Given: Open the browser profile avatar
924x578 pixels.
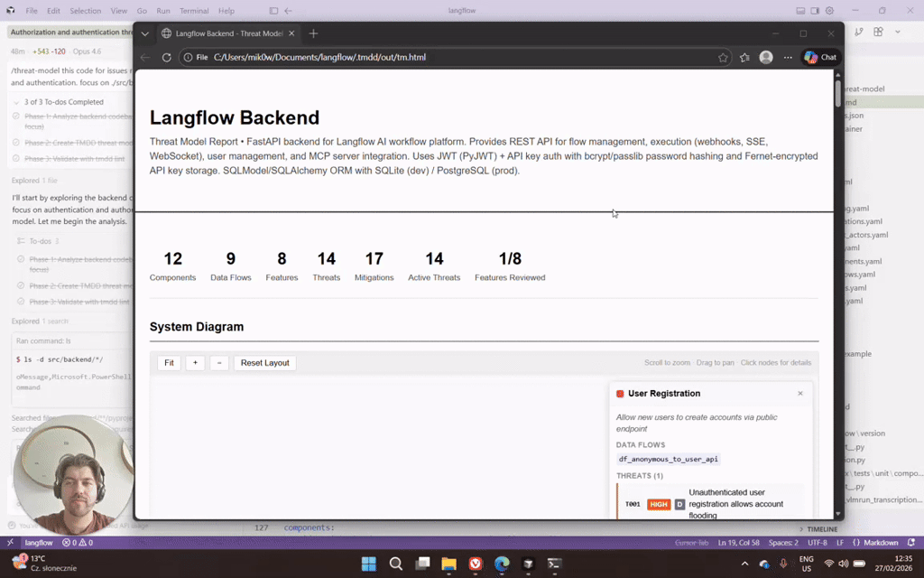Looking at the screenshot, I should (x=766, y=57).
